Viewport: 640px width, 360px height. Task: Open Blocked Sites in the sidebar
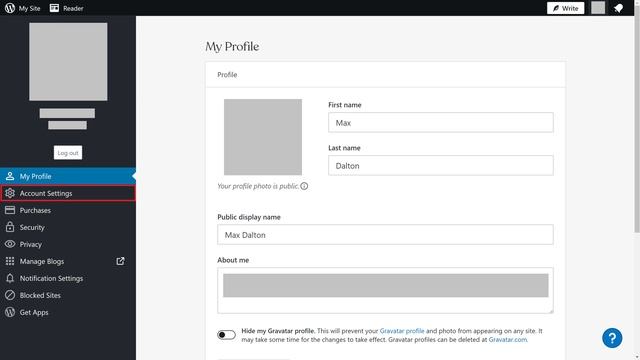click(x=68, y=295)
